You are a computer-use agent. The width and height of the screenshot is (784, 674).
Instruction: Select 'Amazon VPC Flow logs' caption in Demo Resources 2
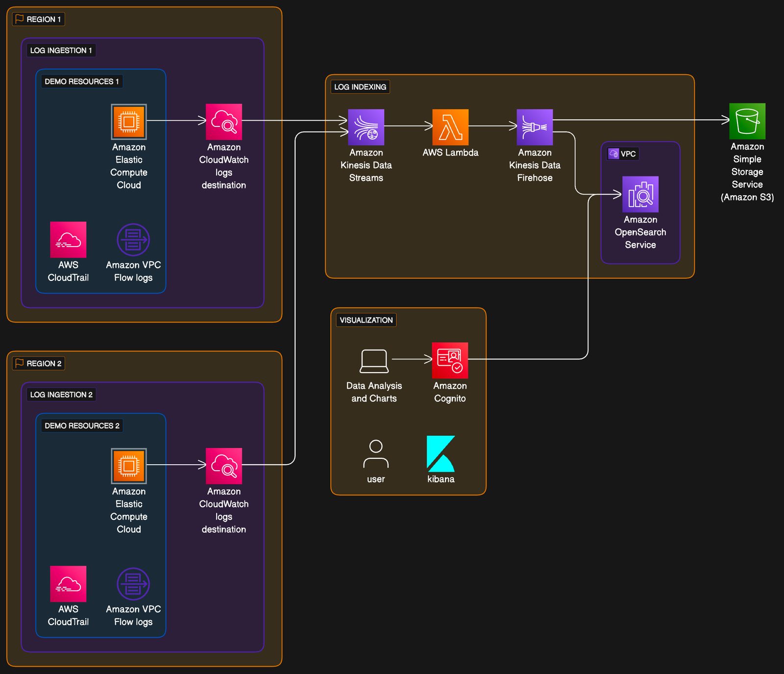[x=133, y=615]
